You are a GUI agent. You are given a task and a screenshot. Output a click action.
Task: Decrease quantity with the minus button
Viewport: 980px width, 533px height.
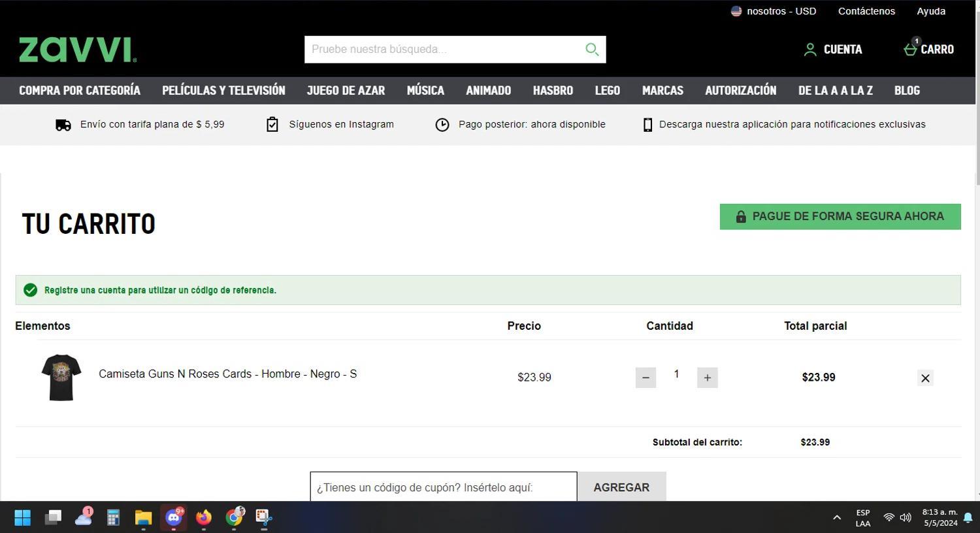point(645,378)
